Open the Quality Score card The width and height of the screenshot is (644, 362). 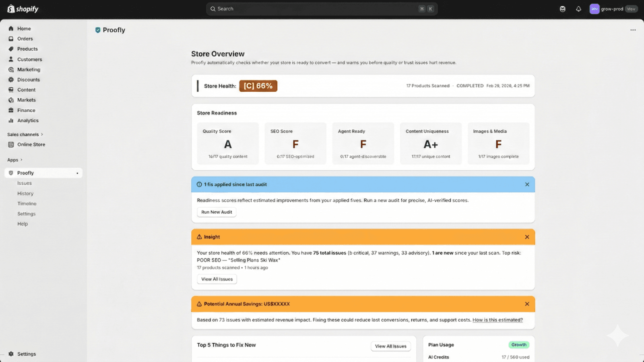coord(228,144)
